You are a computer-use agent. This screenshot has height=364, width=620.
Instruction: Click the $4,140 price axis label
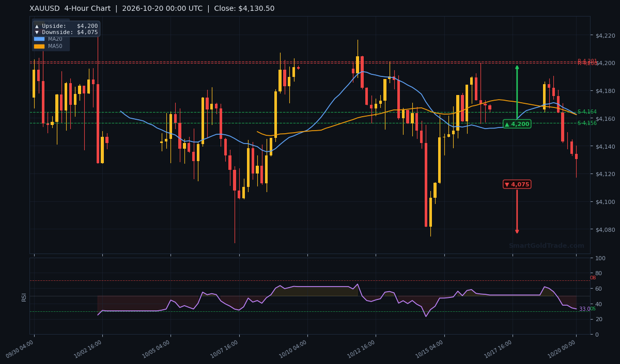(x=605, y=147)
